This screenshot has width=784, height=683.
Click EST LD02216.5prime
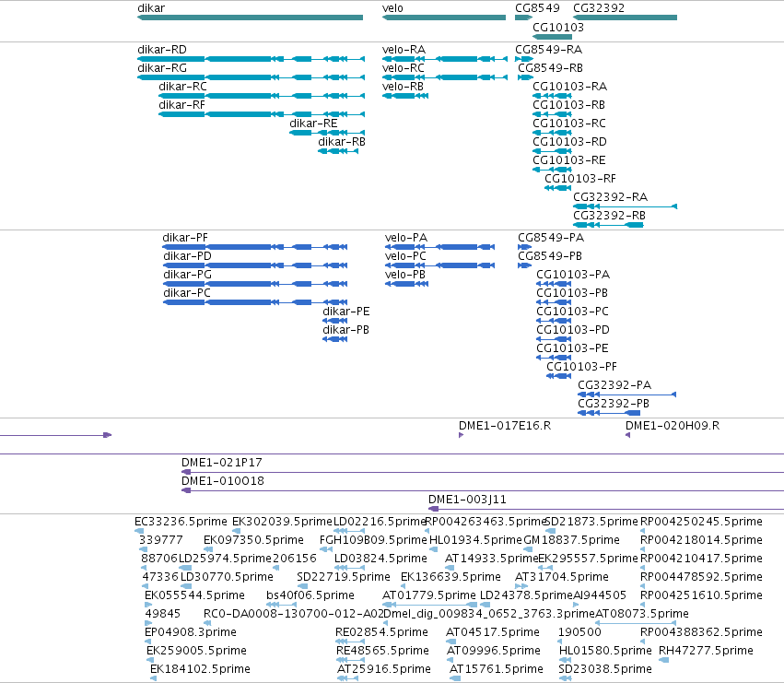pos(348,531)
